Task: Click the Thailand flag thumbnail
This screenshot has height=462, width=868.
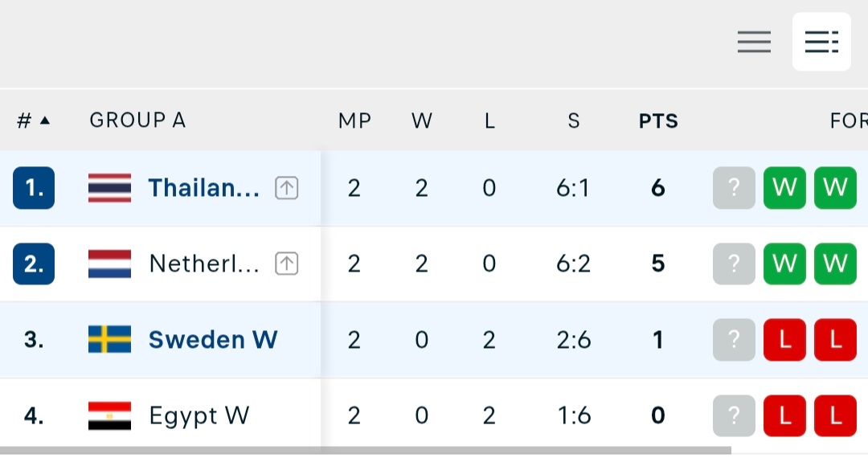Action: tap(109, 188)
